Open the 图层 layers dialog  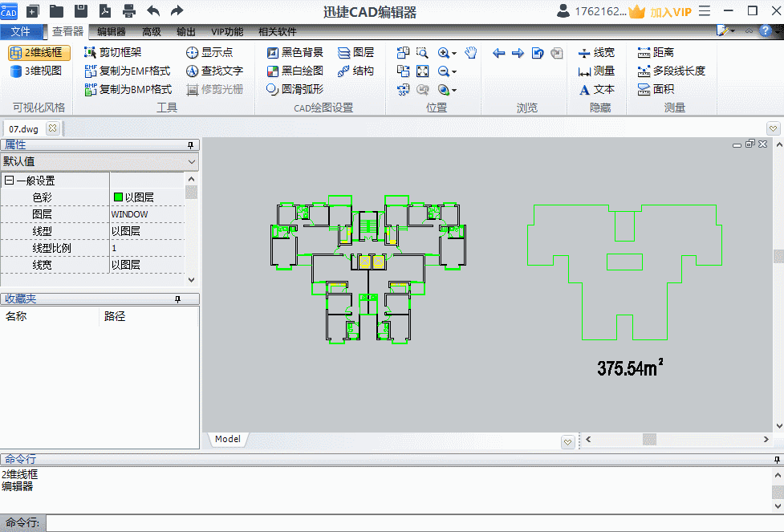356,52
